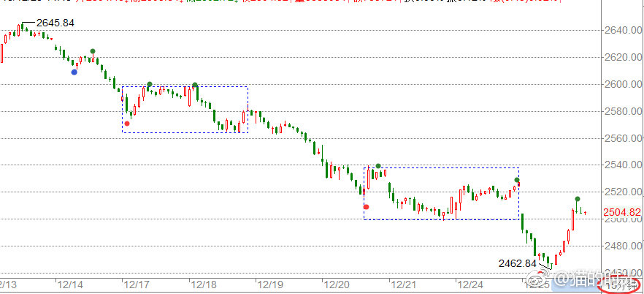Click the green dot above the 12/14 candles

click(x=93, y=51)
